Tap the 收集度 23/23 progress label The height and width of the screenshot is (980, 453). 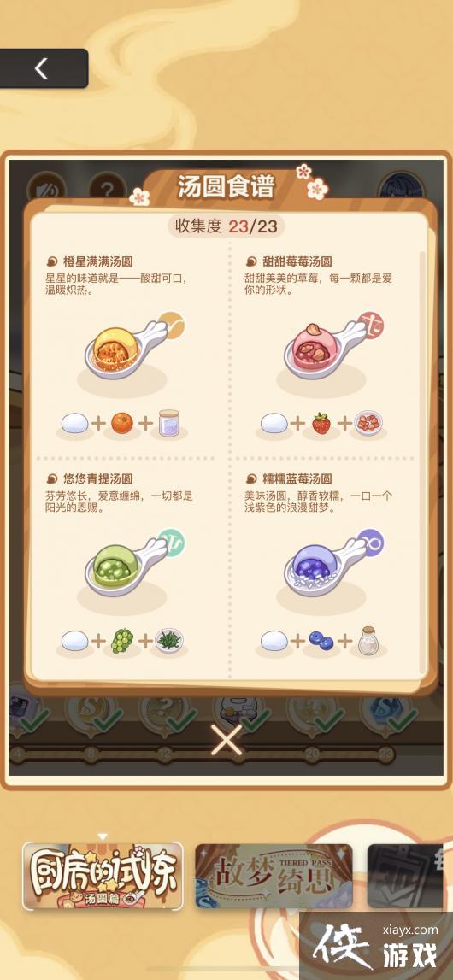pos(226,226)
